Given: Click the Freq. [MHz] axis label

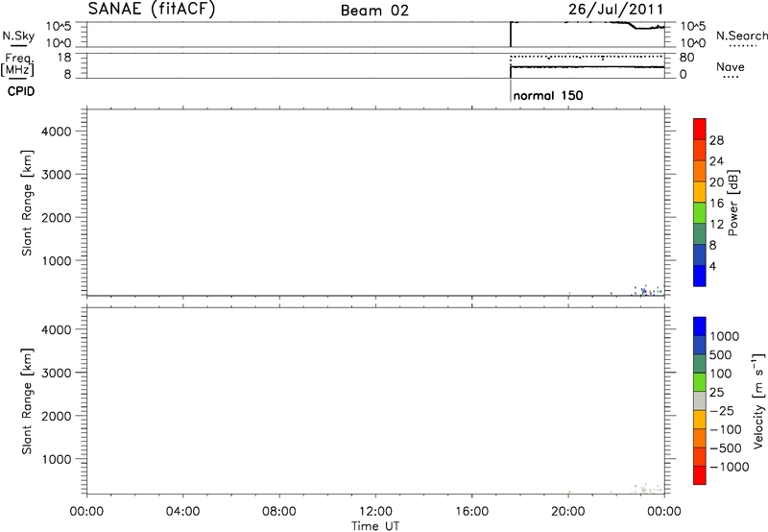Looking at the screenshot, I should (x=18, y=65).
